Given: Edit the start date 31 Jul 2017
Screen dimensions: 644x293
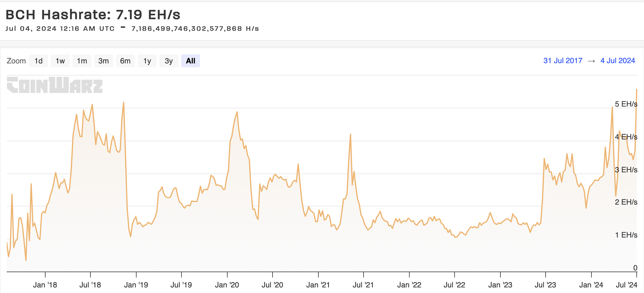Looking at the screenshot, I should [563, 60].
